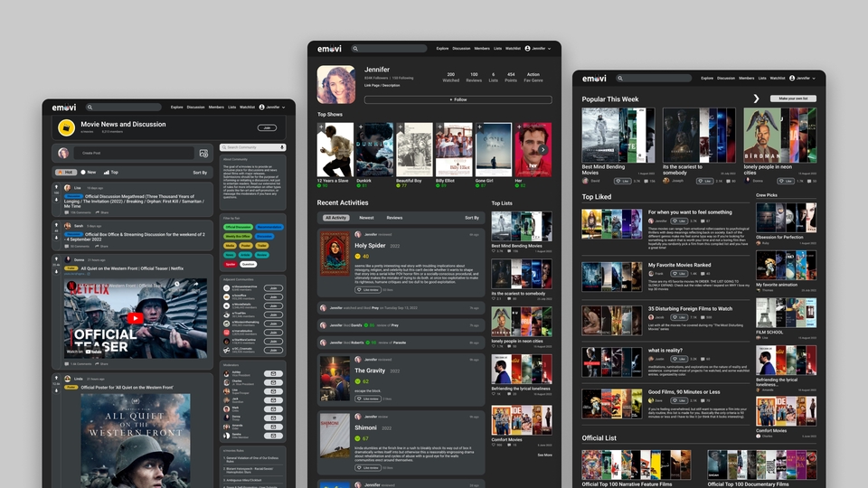This screenshot has width=868, height=488.
Task: Open Discussion menu in the profile window
Action: click(461, 49)
